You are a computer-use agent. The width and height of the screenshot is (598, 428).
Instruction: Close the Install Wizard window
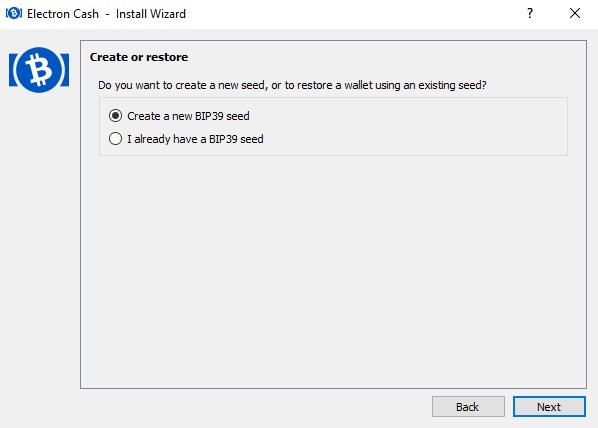(575, 14)
